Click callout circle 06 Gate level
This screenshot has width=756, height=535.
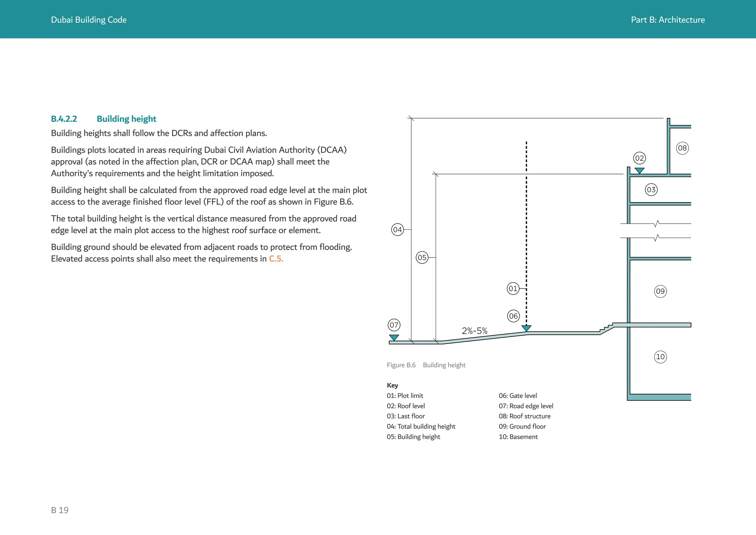pos(513,316)
